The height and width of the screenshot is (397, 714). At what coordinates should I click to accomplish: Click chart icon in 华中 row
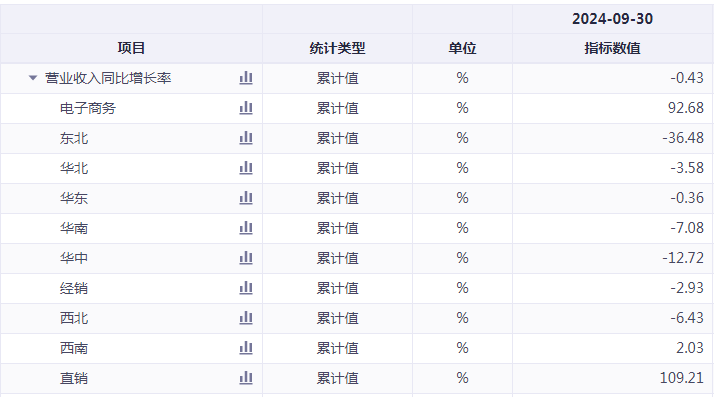click(246, 258)
